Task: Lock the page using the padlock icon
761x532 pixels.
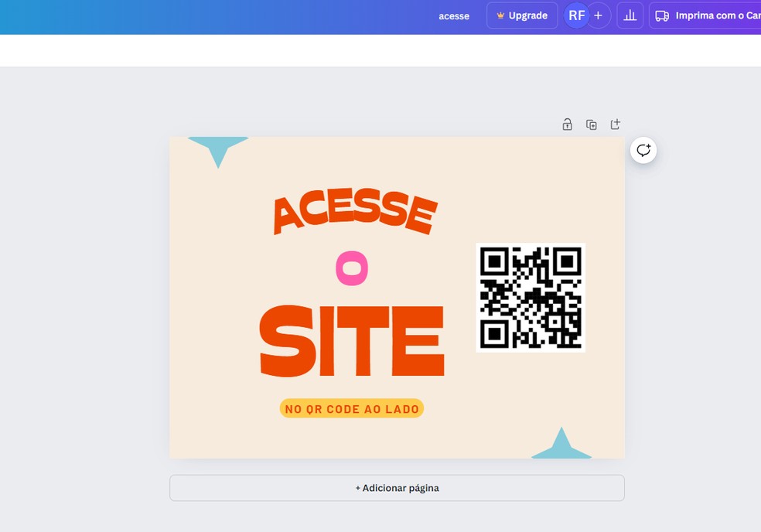Action: 567,124
